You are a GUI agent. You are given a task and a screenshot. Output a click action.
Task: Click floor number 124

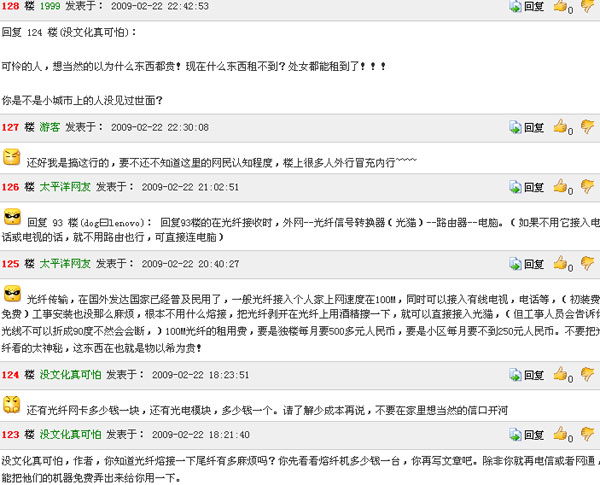tap(10, 375)
